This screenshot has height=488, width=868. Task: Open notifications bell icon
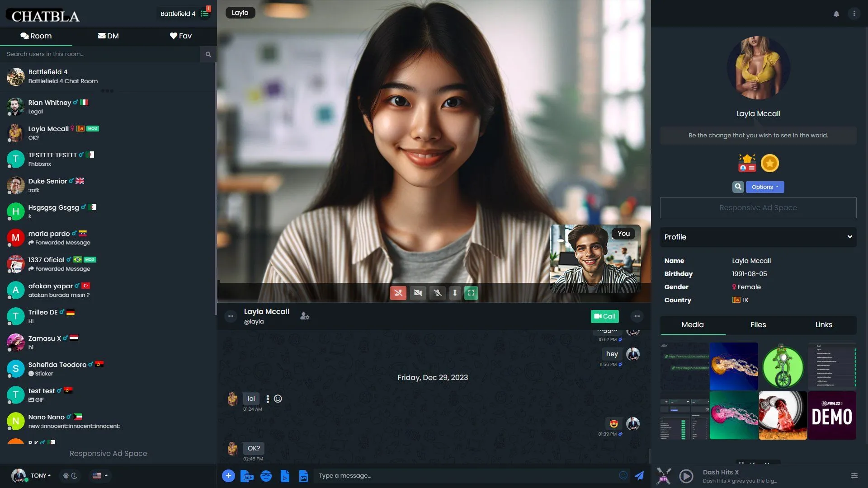point(836,14)
